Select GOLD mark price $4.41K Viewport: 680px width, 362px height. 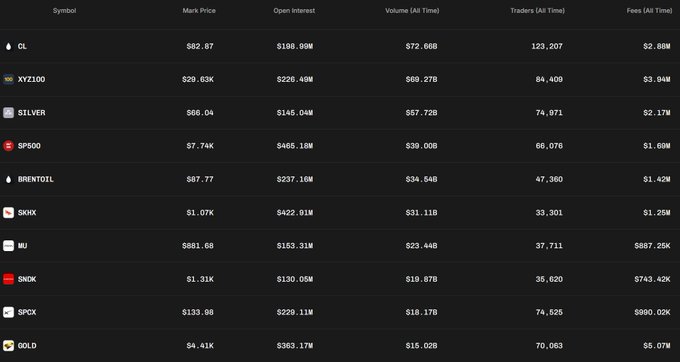point(200,346)
